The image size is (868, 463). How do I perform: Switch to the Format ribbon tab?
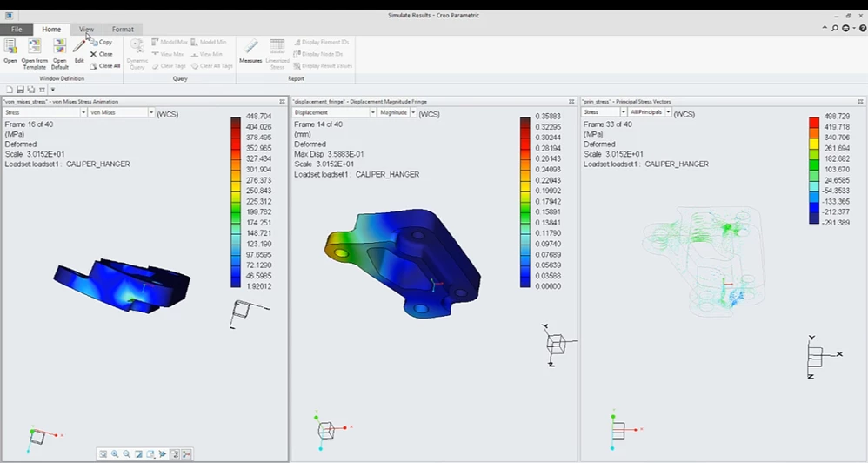[x=123, y=30]
